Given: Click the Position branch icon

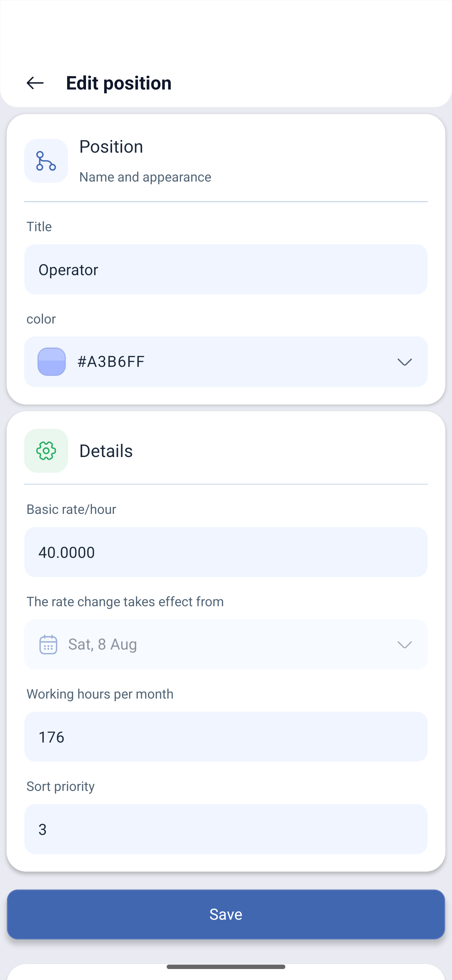Looking at the screenshot, I should point(46,161).
